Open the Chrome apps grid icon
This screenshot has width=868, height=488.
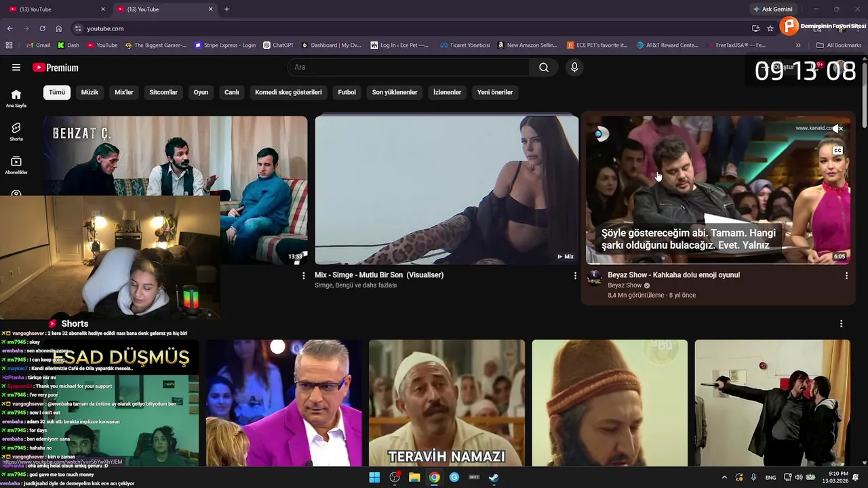(x=9, y=45)
